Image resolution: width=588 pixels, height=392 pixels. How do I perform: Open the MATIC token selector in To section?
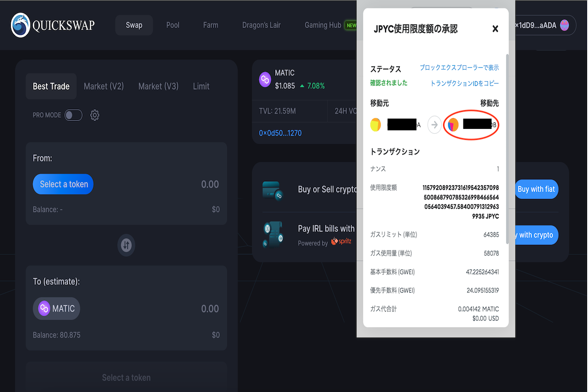coord(56,308)
